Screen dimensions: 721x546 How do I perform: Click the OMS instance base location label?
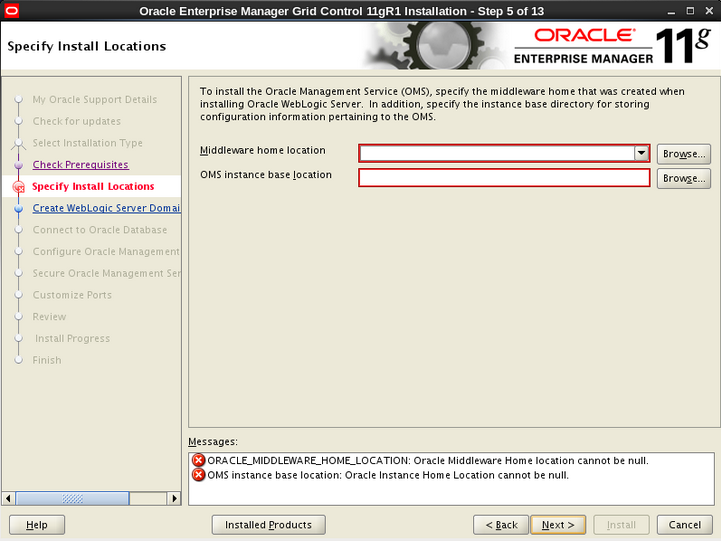pyautogui.click(x=266, y=175)
